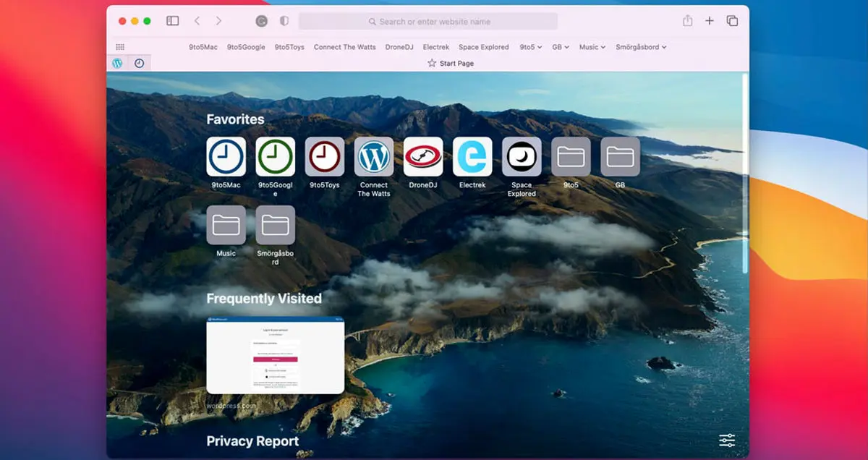This screenshot has width=868, height=460.
Task: Open the Electrek favorite icon
Action: pyautogui.click(x=472, y=156)
